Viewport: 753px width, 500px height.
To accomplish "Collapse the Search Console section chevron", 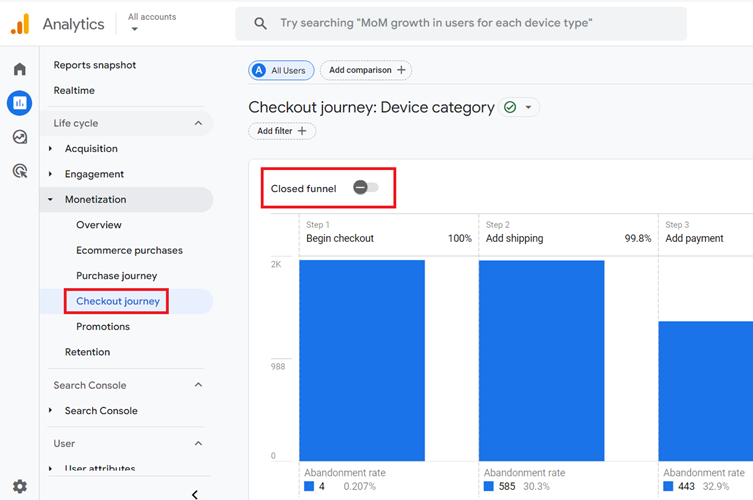I will click(198, 385).
